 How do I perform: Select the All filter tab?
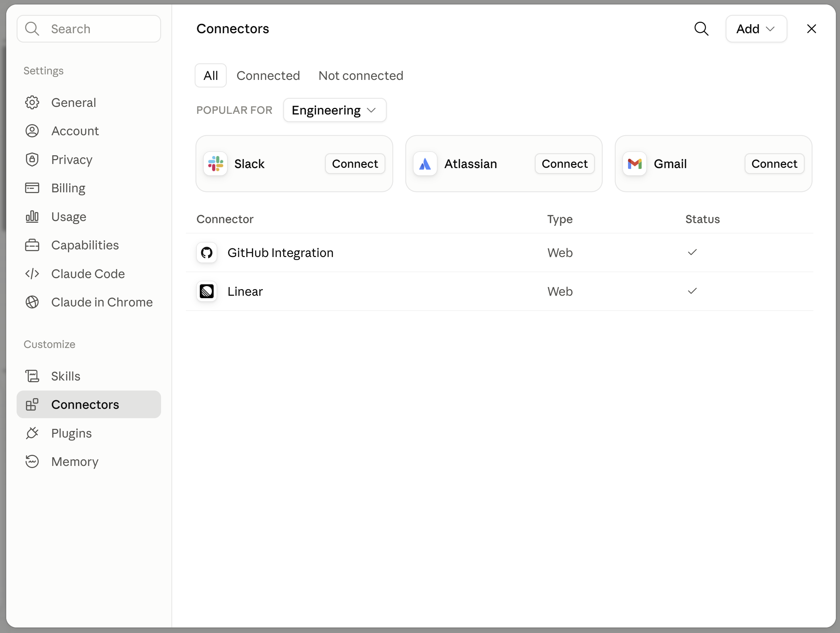click(x=211, y=76)
